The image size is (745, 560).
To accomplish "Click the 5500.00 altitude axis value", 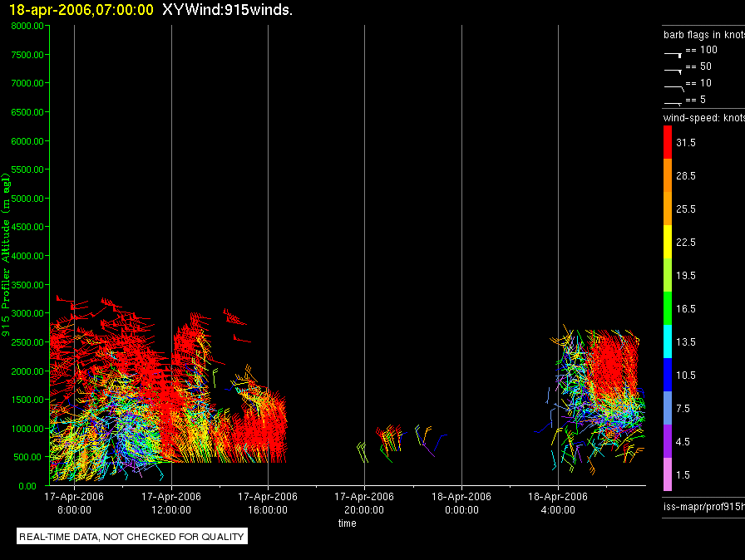I will (27, 169).
